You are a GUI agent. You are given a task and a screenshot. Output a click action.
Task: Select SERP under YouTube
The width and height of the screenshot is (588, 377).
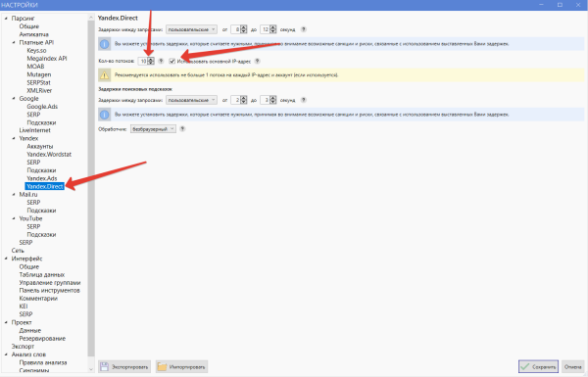(x=33, y=226)
